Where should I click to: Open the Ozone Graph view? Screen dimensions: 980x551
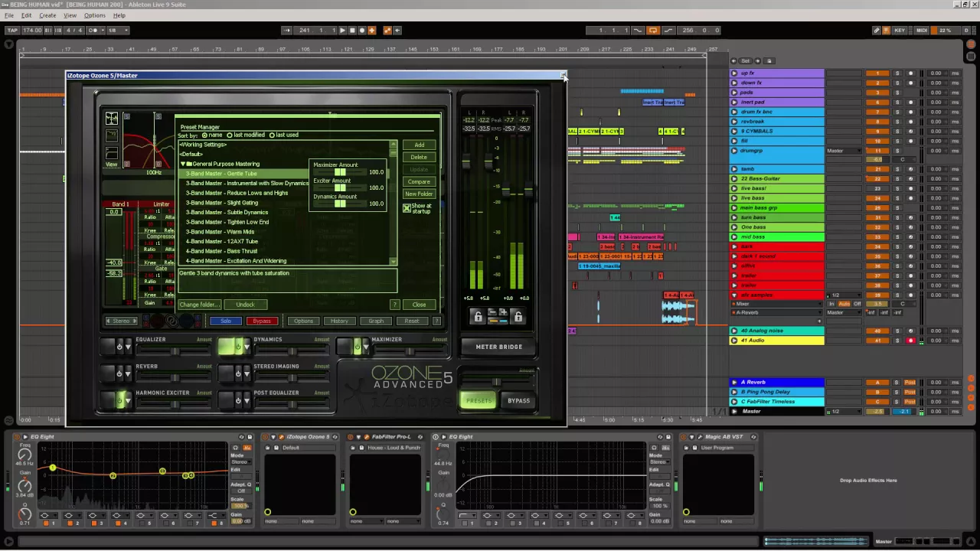(x=376, y=321)
